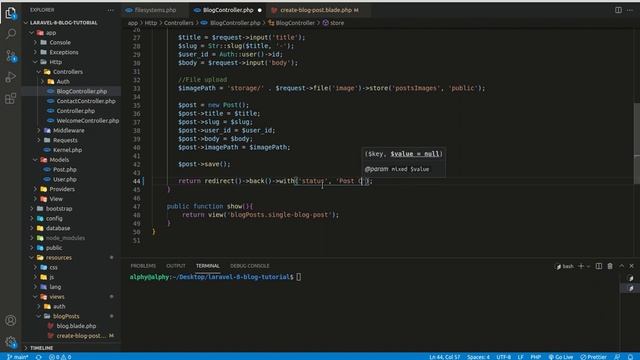
Task: Split the editor to the right
Action: 618,10
